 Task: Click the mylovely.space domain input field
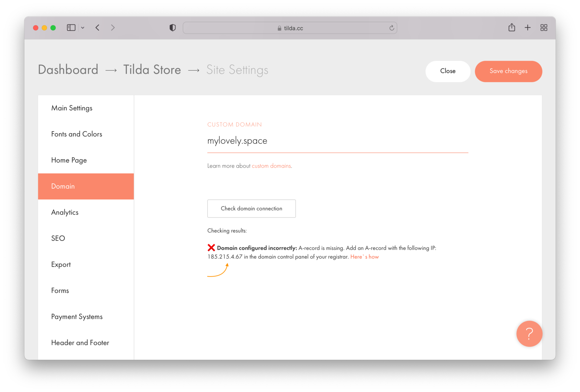point(338,141)
